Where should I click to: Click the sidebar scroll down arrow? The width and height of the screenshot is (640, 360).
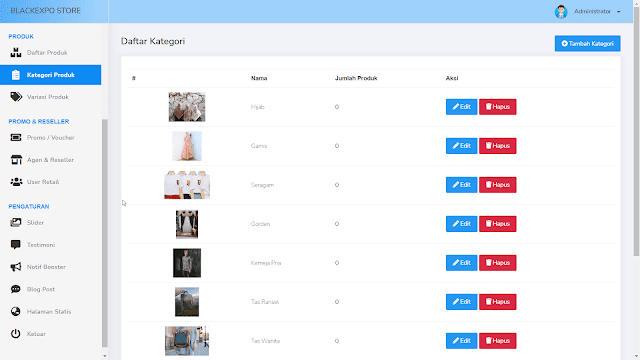click(104, 356)
